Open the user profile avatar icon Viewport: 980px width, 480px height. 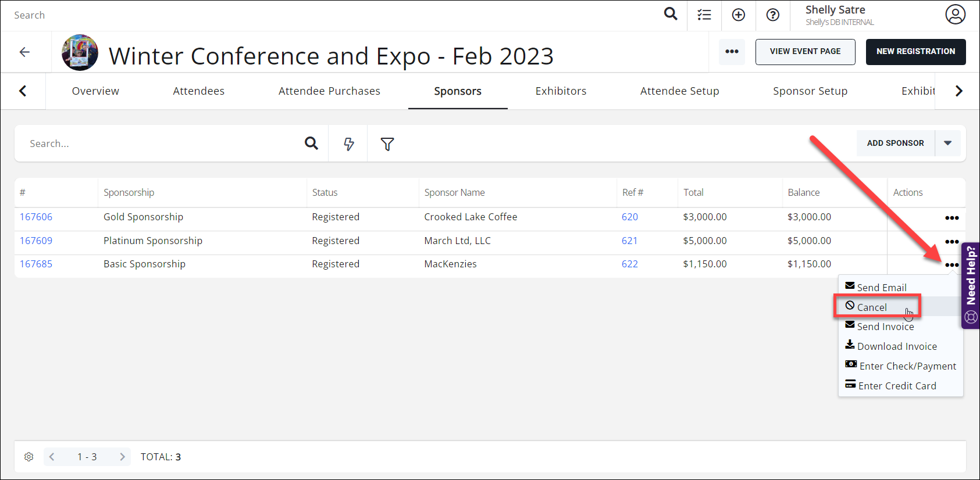[955, 15]
